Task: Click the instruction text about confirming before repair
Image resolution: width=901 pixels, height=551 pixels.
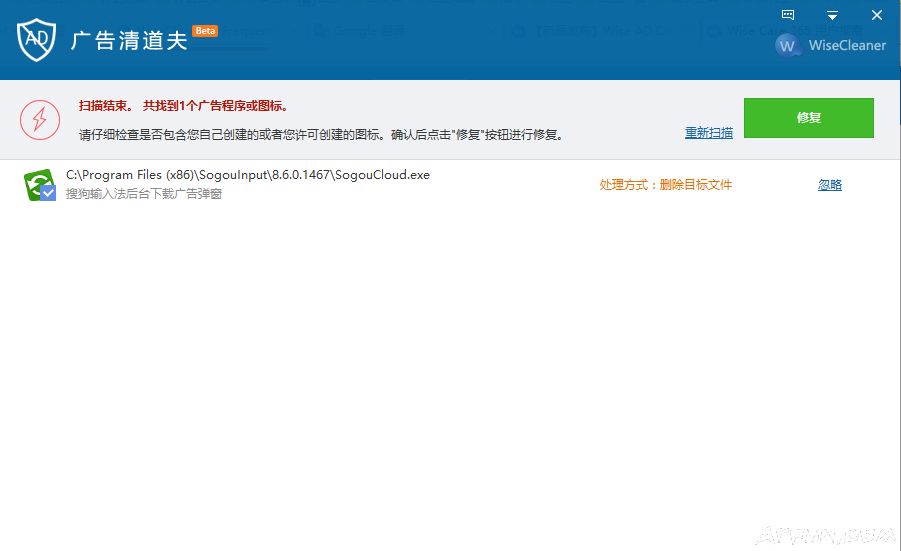Action: (x=320, y=134)
